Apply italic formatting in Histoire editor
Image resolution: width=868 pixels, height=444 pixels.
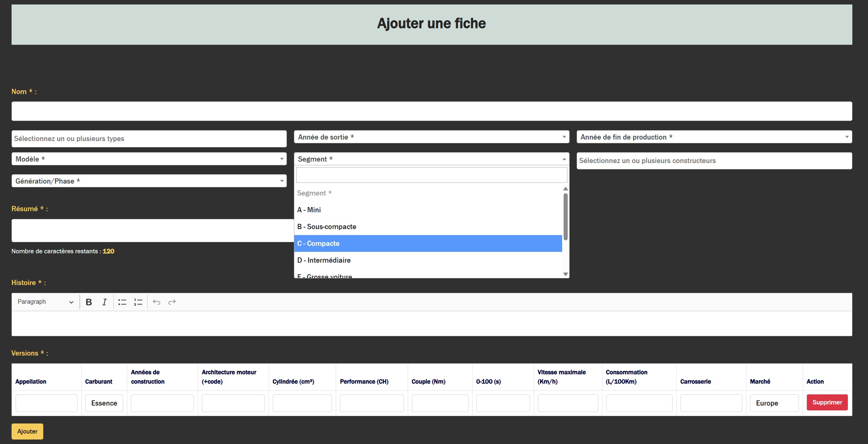[x=104, y=302]
